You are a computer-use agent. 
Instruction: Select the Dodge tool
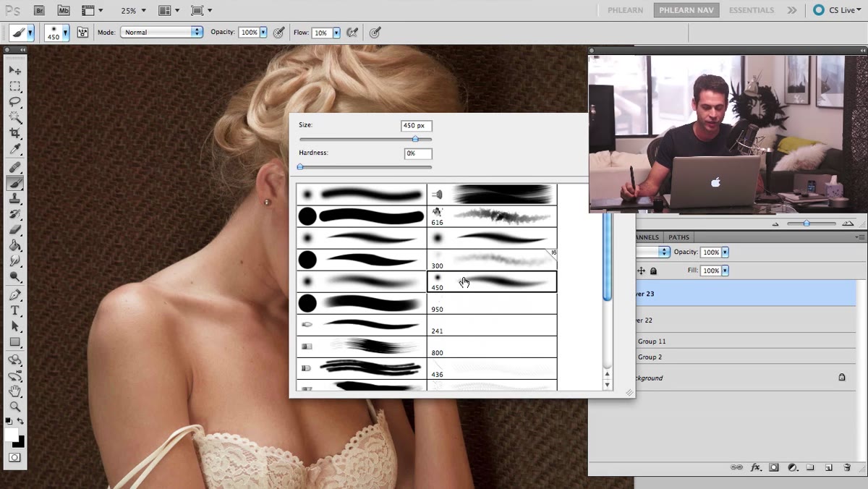coord(14,277)
